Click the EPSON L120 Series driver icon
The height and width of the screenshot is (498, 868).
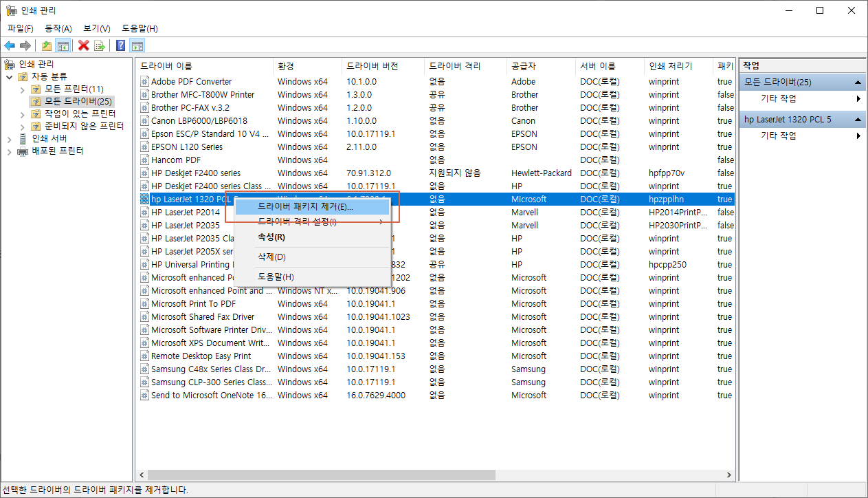(144, 147)
